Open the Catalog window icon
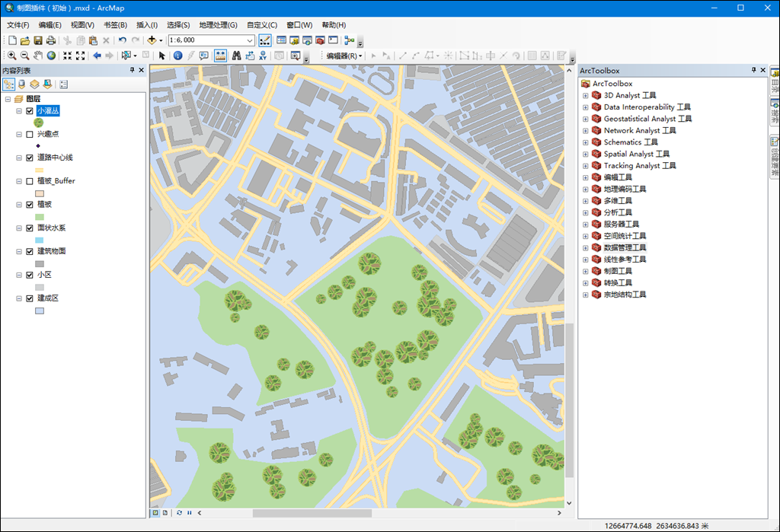 click(x=295, y=40)
